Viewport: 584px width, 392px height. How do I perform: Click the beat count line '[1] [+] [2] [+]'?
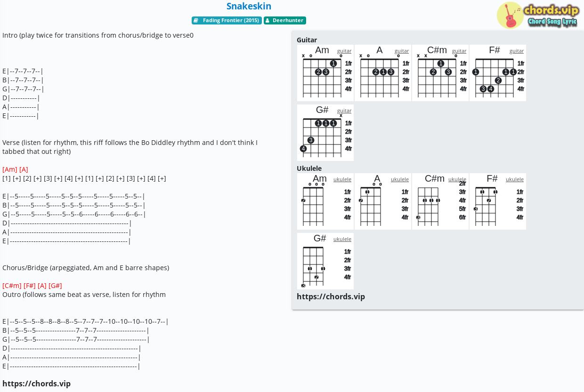coord(84,178)
